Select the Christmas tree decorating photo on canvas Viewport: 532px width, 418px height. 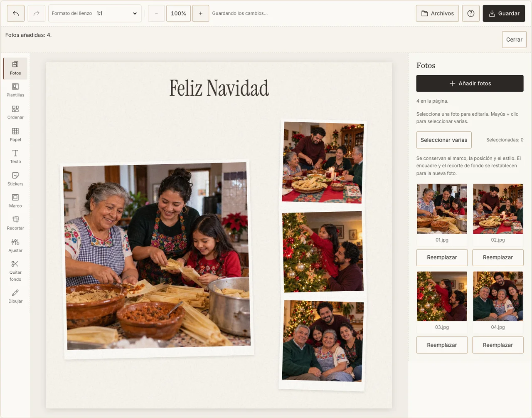point(323,252)
